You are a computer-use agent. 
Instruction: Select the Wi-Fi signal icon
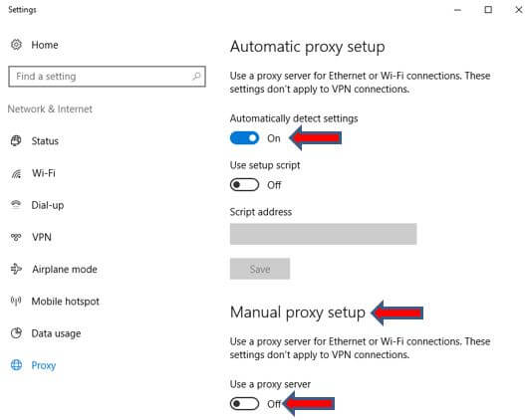click(16, 173)
